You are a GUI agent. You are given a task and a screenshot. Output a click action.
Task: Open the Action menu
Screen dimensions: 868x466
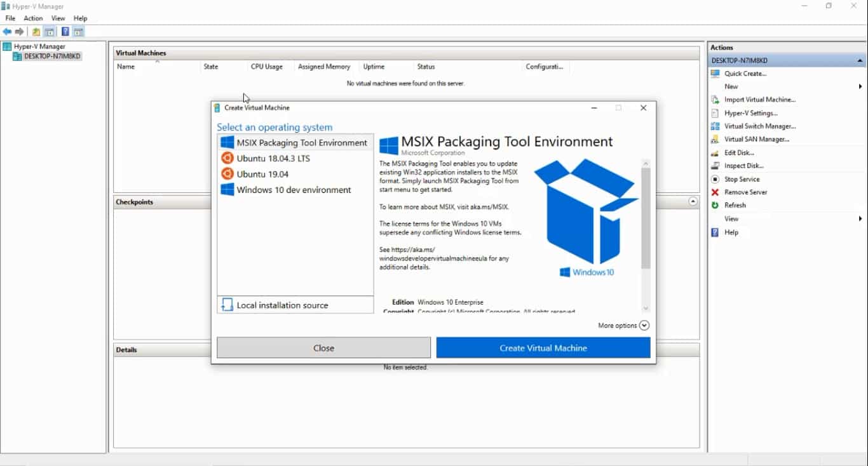click(33, 18)
